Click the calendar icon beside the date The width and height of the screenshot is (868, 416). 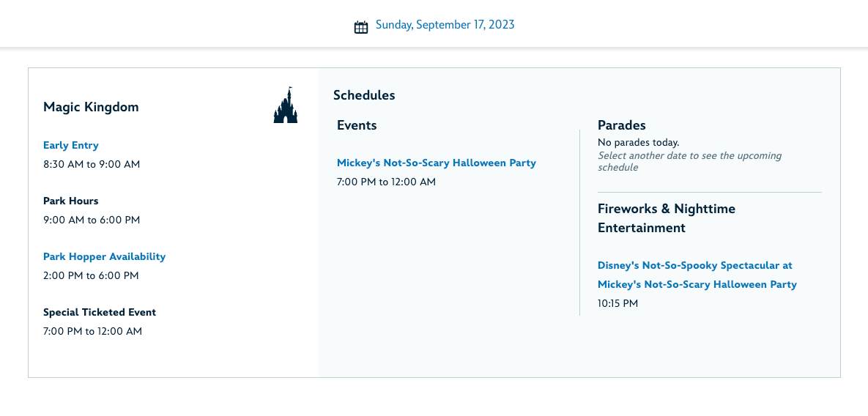pos(360,27)
